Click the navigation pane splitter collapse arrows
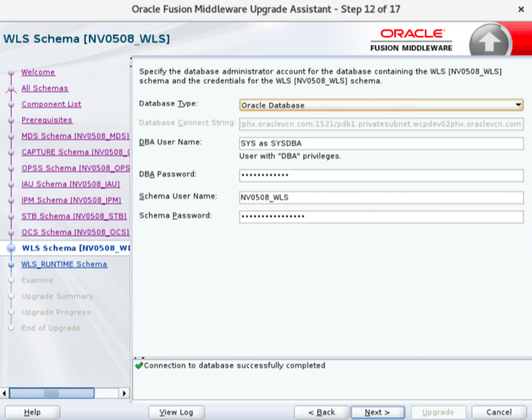The image size is (532, 420). tap(131, 62)
